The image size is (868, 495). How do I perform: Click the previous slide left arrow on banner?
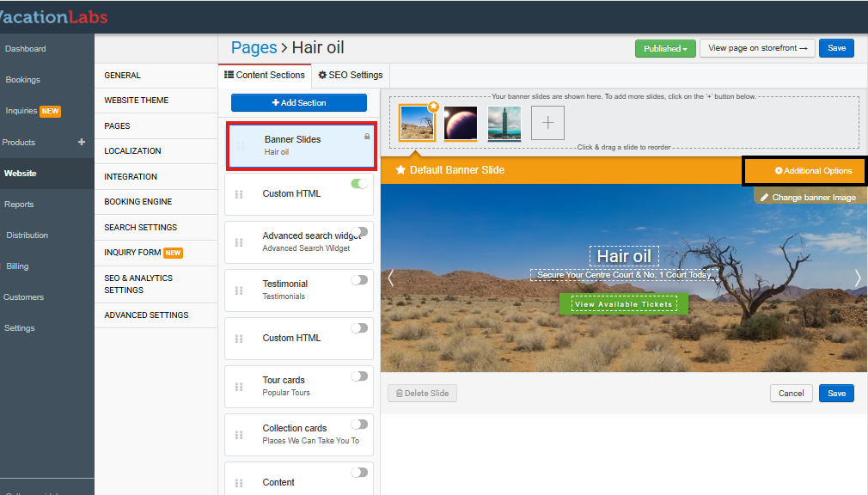[x=391, y=278]
